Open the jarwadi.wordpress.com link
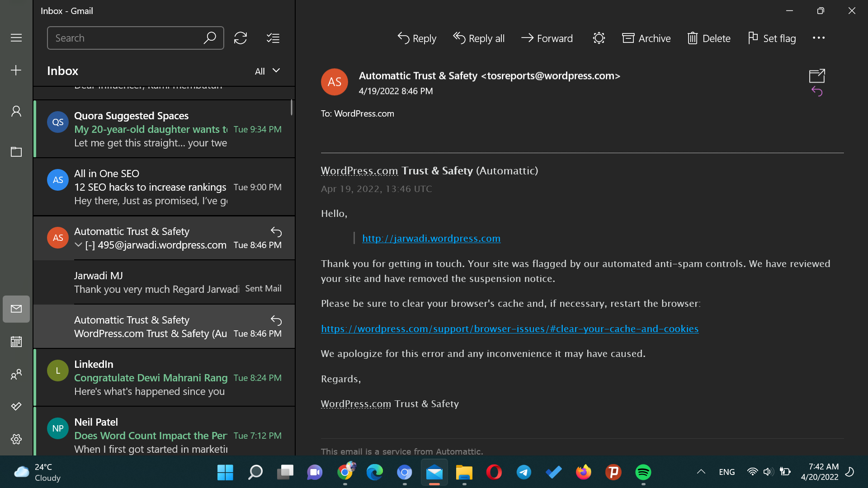 pos(431,238)
